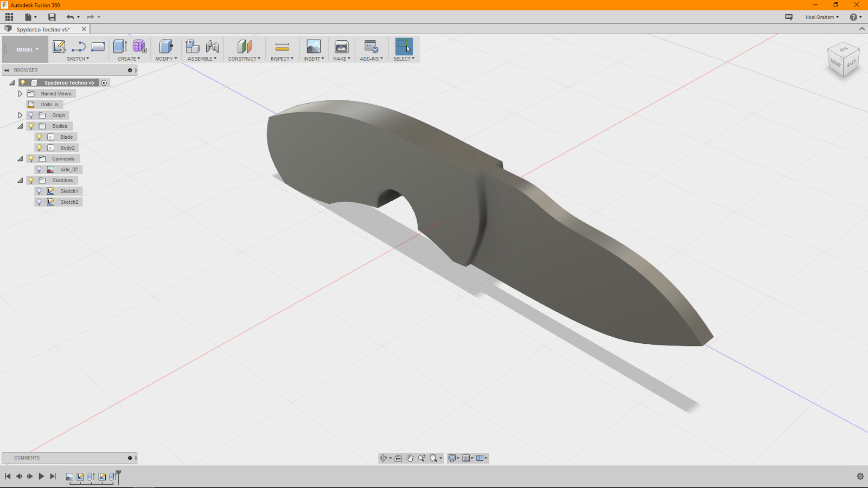Click the Look At navigation icon

[x=398, y=458]
